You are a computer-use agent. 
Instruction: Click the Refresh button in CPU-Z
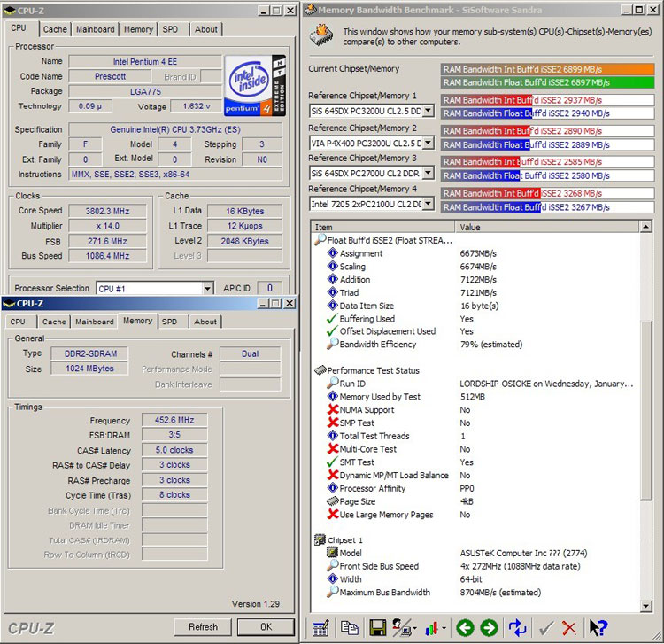pyautogui.click(x=203, y=627)
